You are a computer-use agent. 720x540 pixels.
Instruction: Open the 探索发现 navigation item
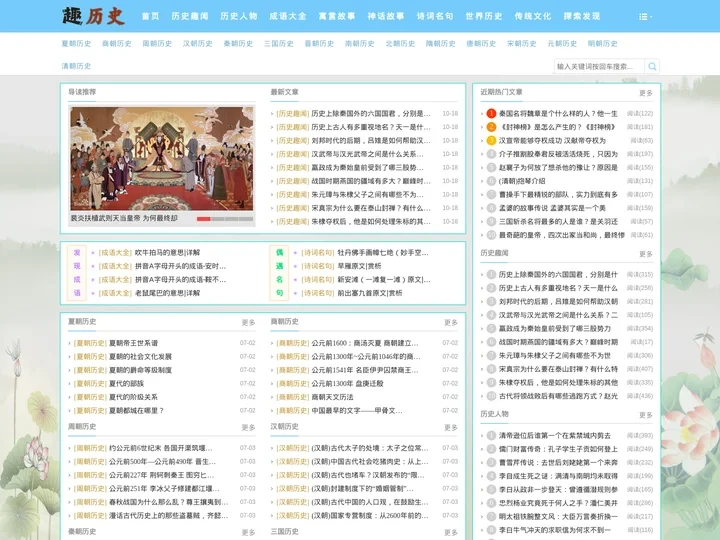[582, 16]
